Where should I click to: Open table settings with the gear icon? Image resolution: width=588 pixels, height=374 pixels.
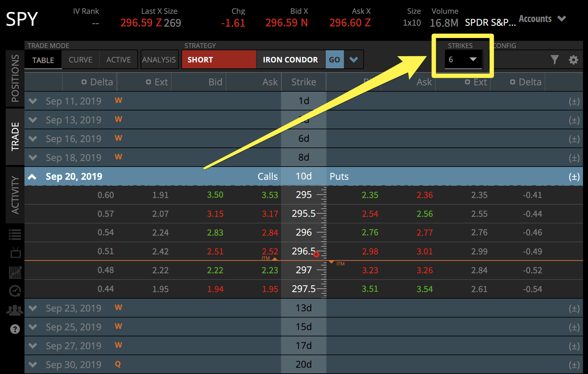click(x=574, y=59)
